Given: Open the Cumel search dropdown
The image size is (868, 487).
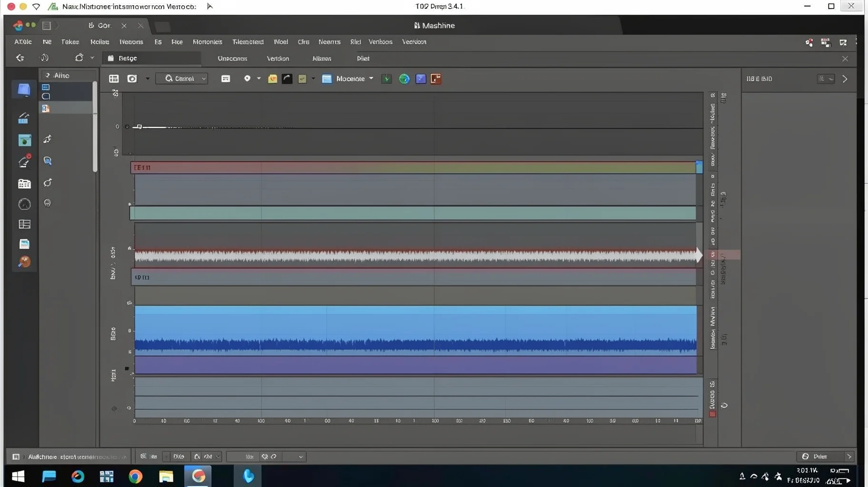Looking at the screenshot, I should pos(182,78).
